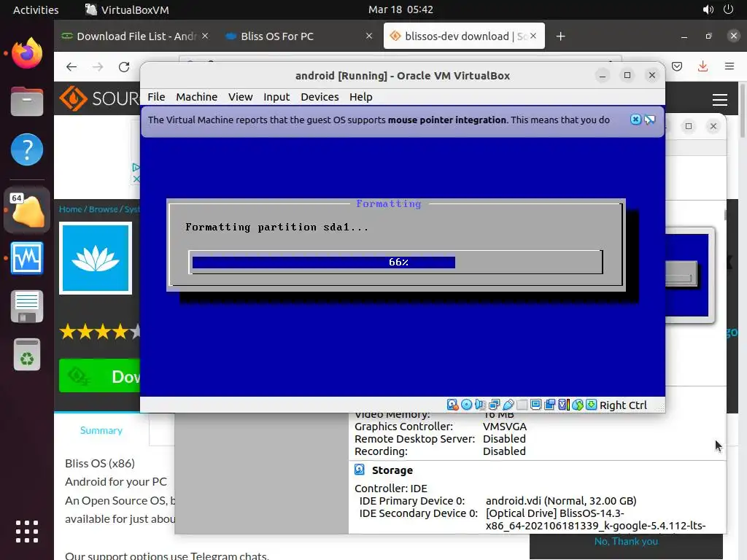
Task: Select the blissos-dev download tab
Action: click(x=464, y=36)
